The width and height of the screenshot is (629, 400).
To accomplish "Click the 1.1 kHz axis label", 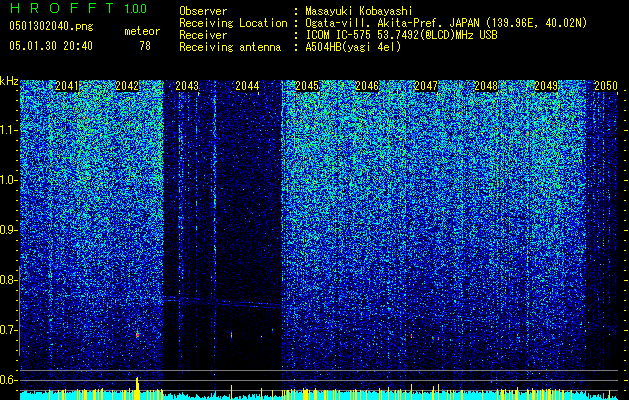I will (9, 130).
